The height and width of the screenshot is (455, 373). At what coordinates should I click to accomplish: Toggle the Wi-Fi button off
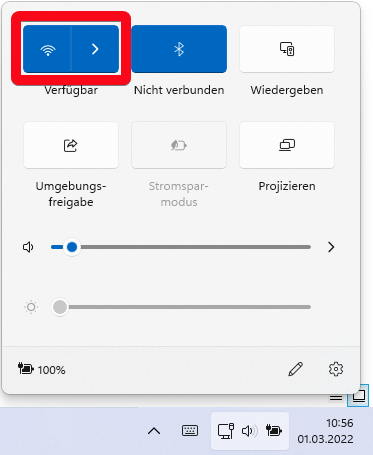[x=47, y=49]
